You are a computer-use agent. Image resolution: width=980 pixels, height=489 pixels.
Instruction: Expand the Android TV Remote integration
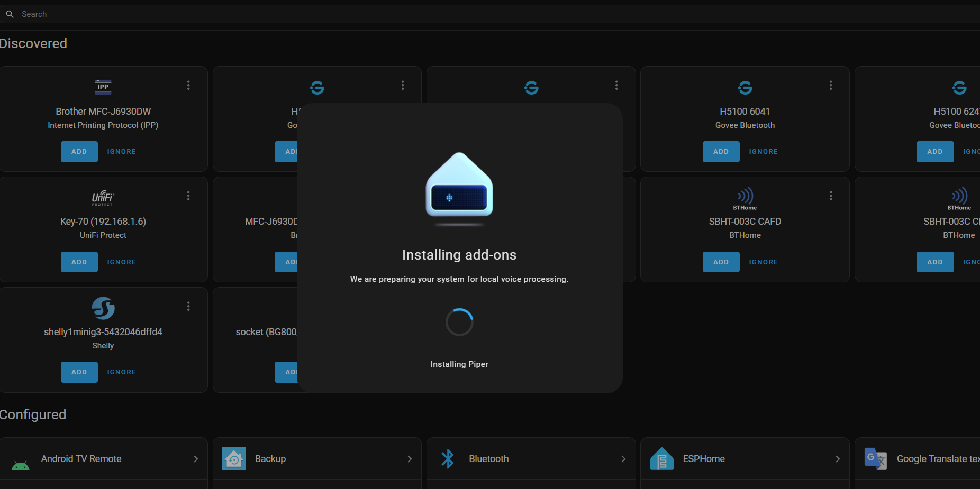(x=196, y=459)
